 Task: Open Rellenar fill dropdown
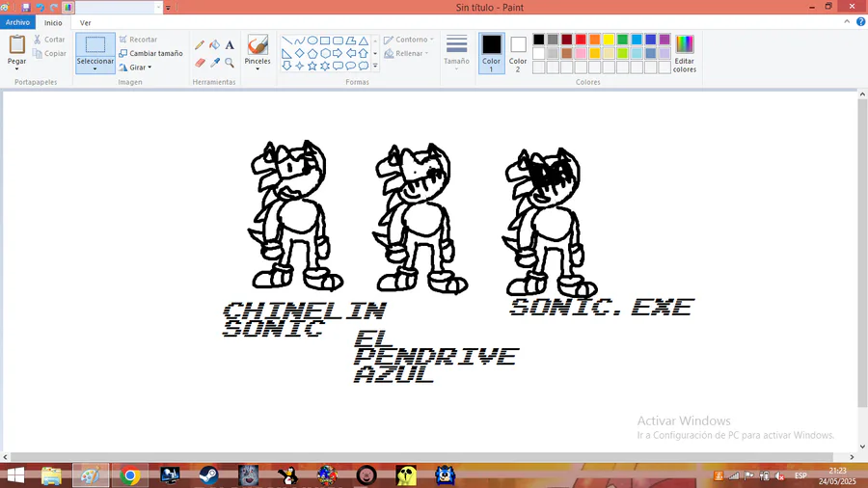[406, 53]
